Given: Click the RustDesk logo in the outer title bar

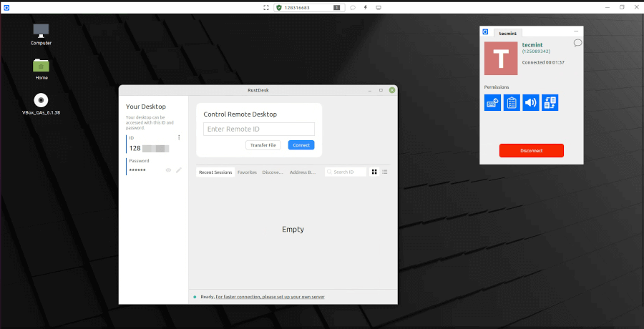Looking at the screenshot, I should click(x=6, y=7).
